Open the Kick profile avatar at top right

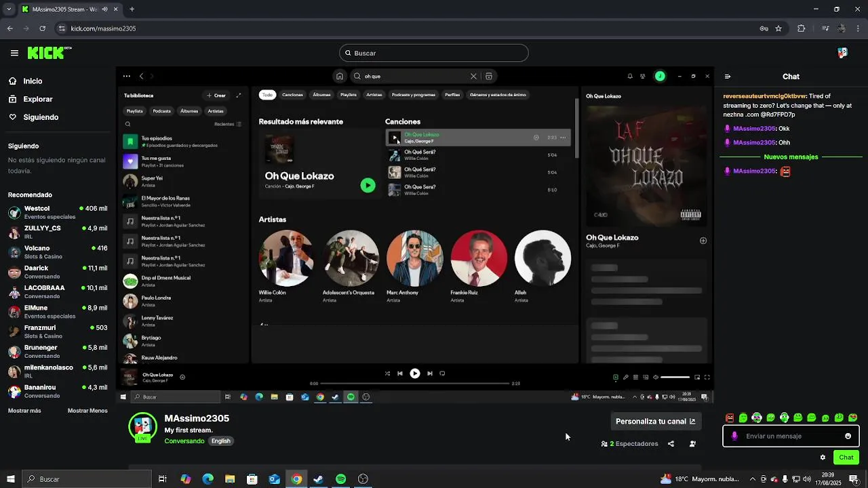click(842, 53)
